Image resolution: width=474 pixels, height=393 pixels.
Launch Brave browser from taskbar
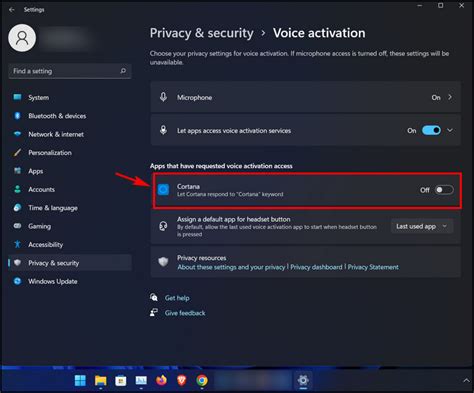(182, 380)
